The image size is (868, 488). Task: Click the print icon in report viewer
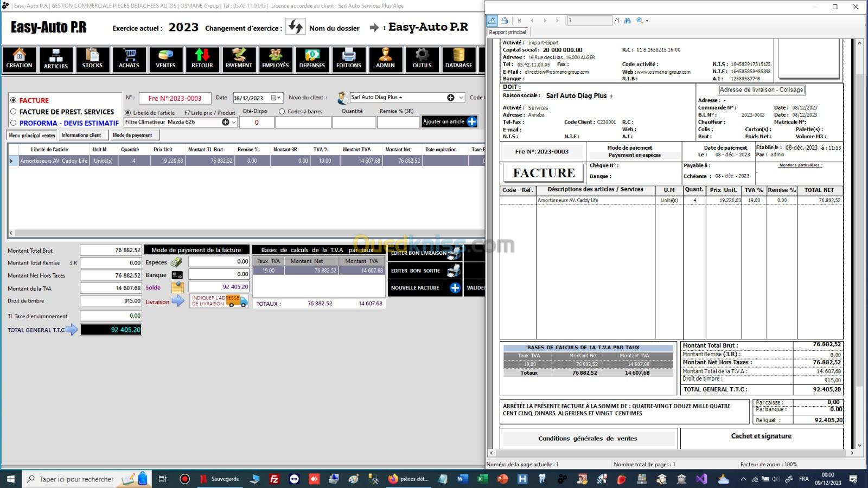click(x=505, y=21)
